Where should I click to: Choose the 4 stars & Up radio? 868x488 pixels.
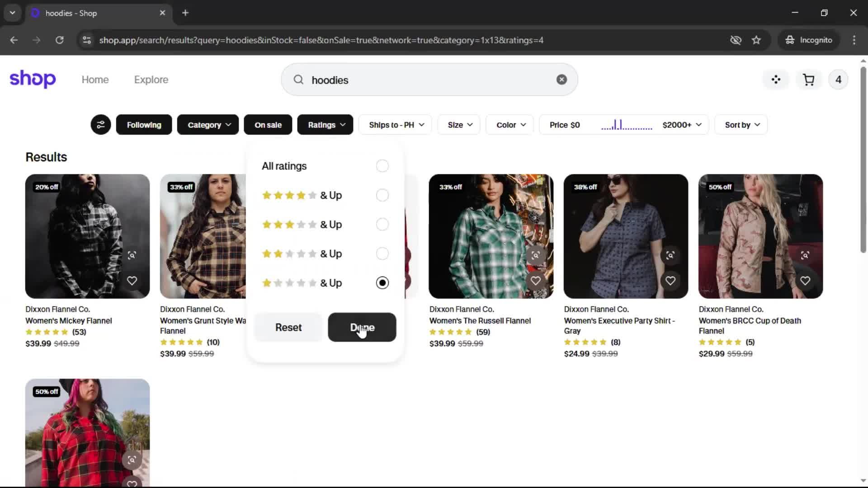coord(382,195)
